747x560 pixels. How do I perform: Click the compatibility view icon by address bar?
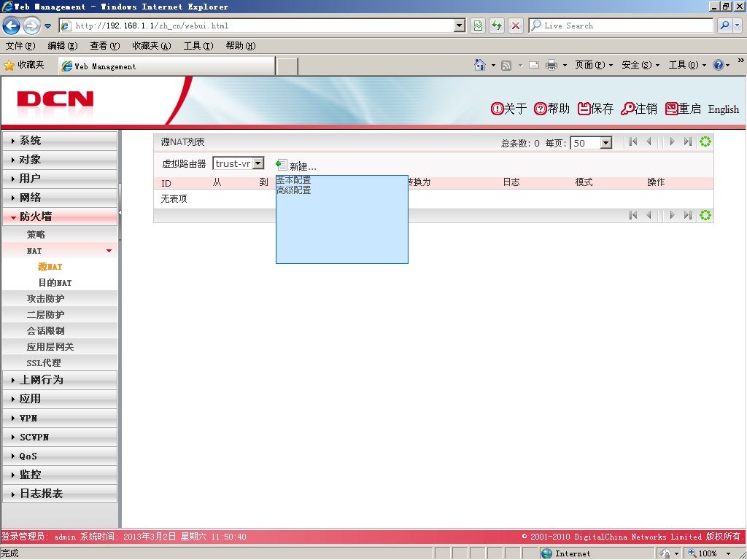(478, 26)
